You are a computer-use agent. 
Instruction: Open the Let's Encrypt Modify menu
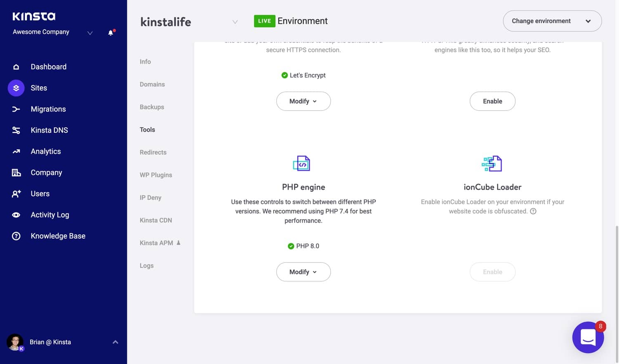[x=303, y=101]
